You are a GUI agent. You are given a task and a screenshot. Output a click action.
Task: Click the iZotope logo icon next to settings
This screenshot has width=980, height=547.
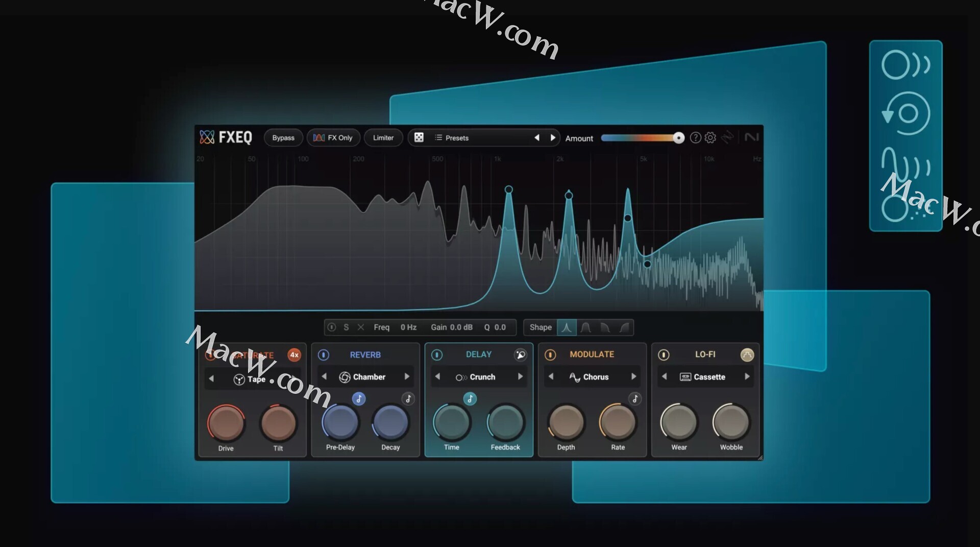[728, 137]
